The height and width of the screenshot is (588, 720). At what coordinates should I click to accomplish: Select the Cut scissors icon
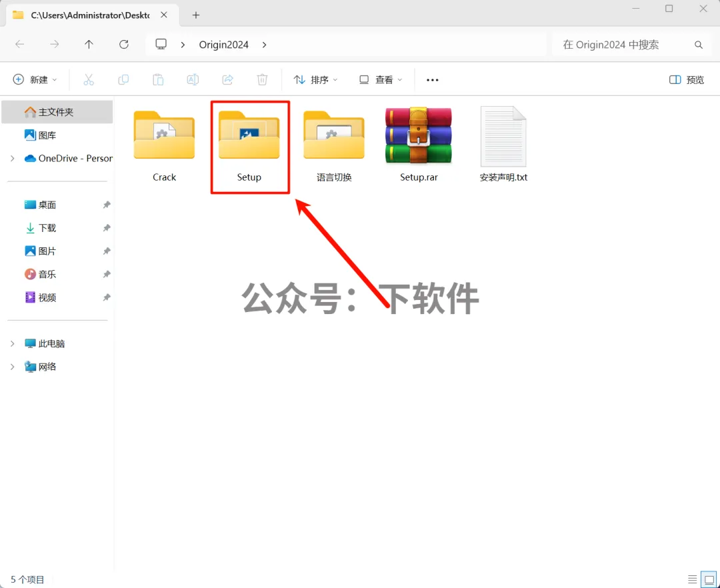89,80
